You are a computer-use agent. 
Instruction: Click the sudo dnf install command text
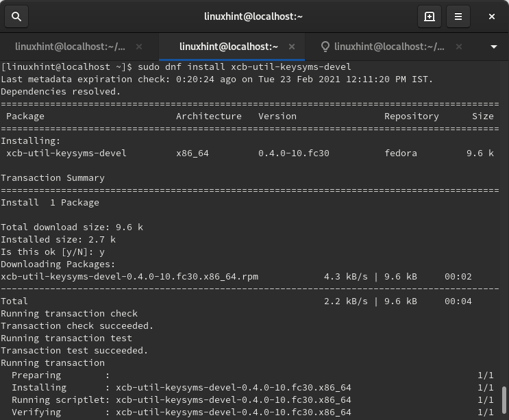[x=244, y=66]
